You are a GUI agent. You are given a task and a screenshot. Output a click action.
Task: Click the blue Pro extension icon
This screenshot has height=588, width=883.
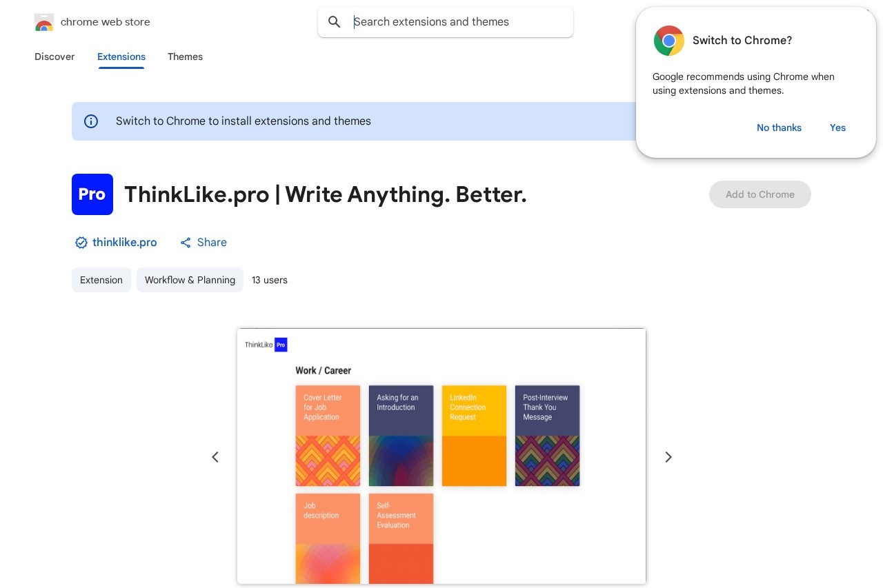click(92, 194)
